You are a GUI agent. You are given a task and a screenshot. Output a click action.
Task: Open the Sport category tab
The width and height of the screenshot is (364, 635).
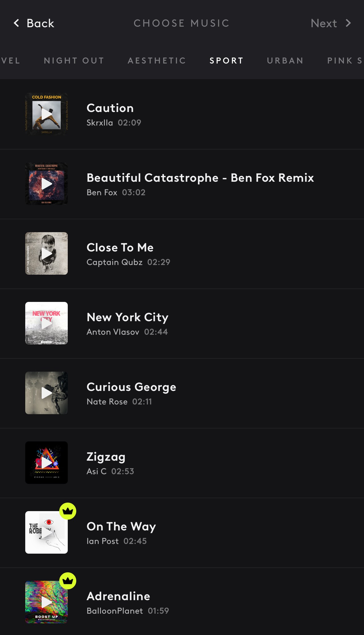pyautogui.click(x=227, y=61)
